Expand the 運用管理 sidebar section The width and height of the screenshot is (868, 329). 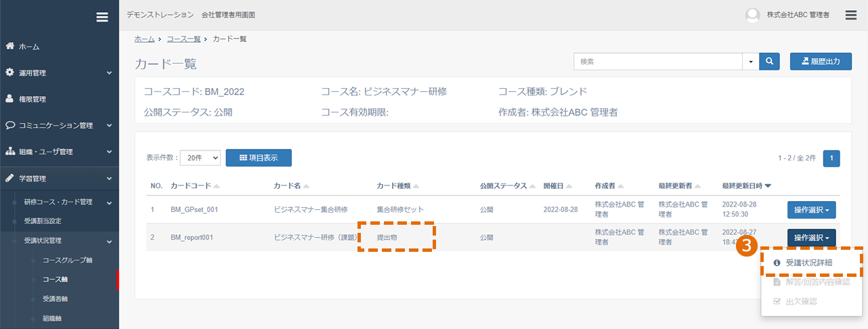[x=109, y=72]
